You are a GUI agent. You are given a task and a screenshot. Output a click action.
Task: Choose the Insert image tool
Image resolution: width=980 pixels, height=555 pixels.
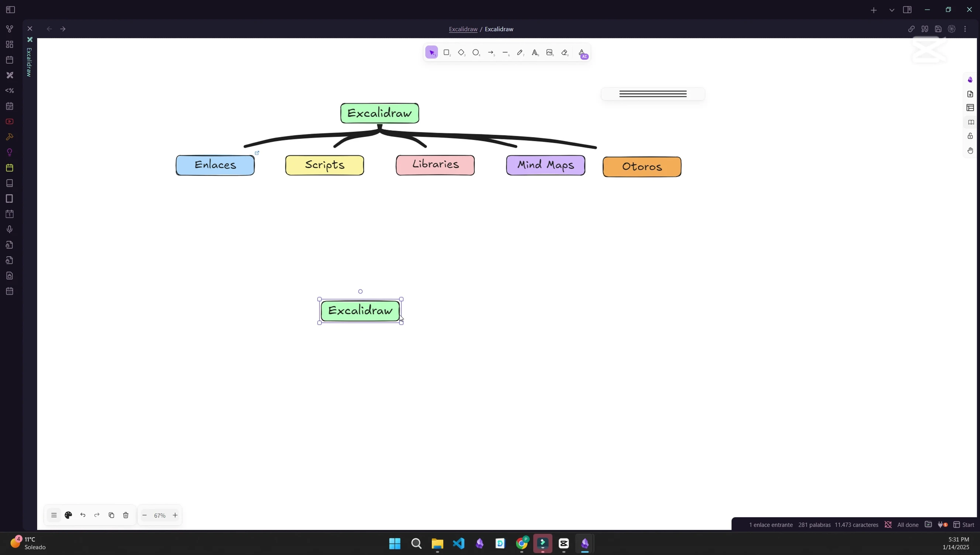click(x=550, y=53)
